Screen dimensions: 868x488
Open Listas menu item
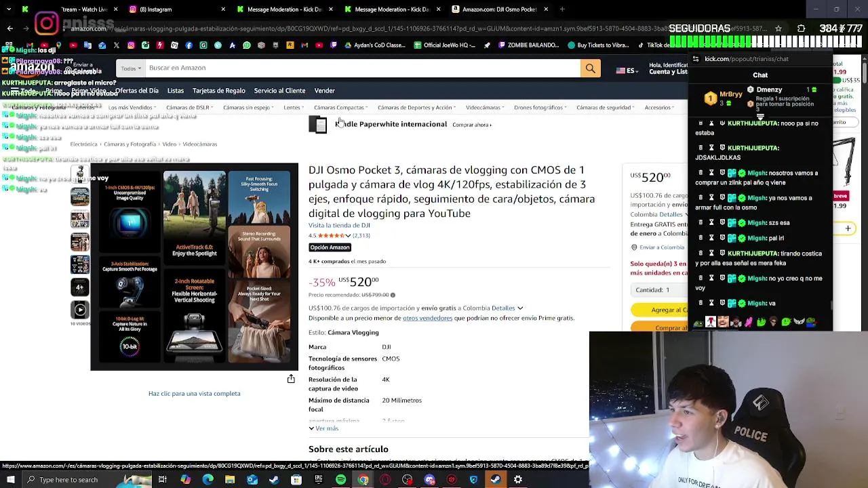pyautogui.click(x=176, y=91)
